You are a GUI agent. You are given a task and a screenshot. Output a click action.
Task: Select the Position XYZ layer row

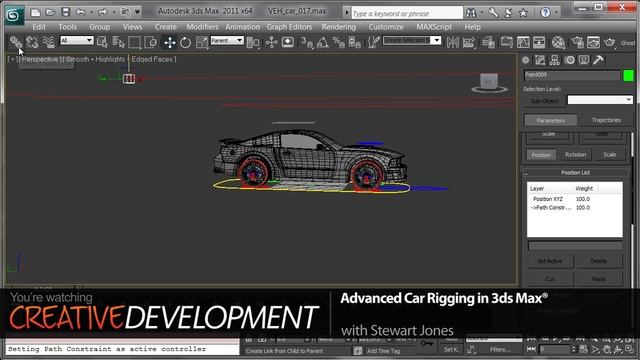(x=574, y=199)
